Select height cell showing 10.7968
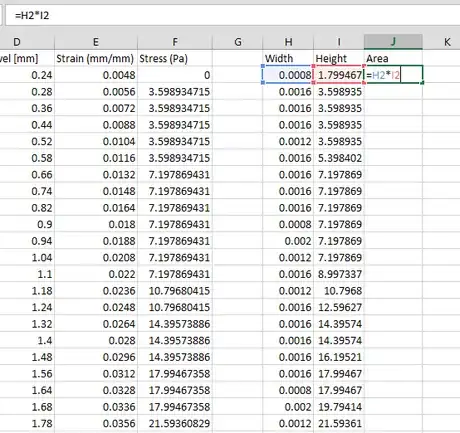The height and width of the screenshot is (433, 460). (339, 291)
